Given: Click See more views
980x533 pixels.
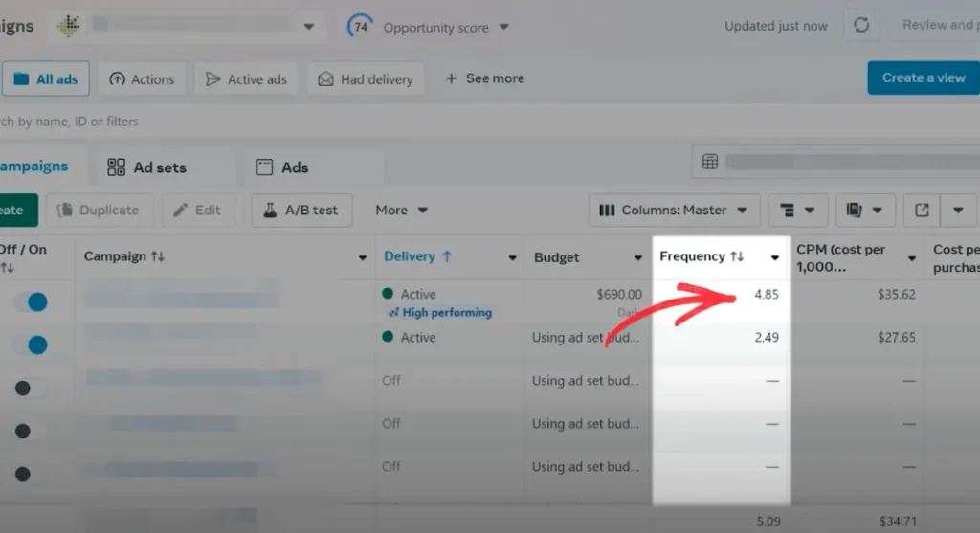Looking at the screenshot, I should 485,78.
